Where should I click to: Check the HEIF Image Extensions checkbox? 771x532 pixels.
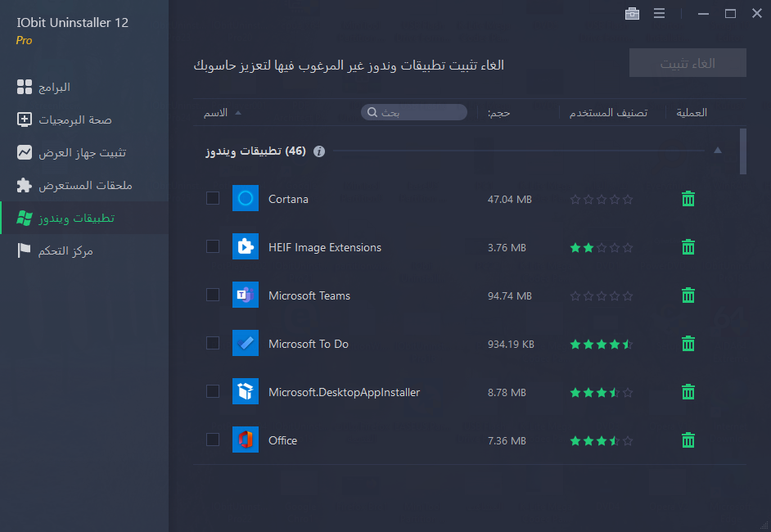[213, 246]
